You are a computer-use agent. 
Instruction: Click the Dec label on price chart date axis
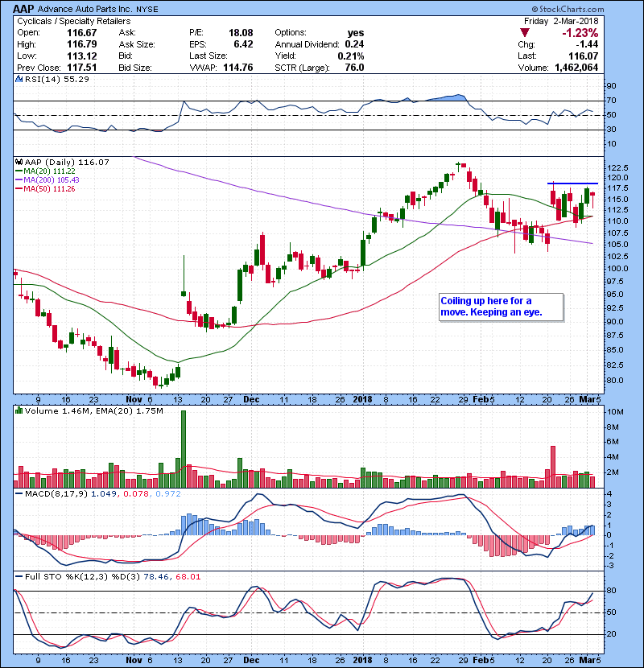pos(251,400)
